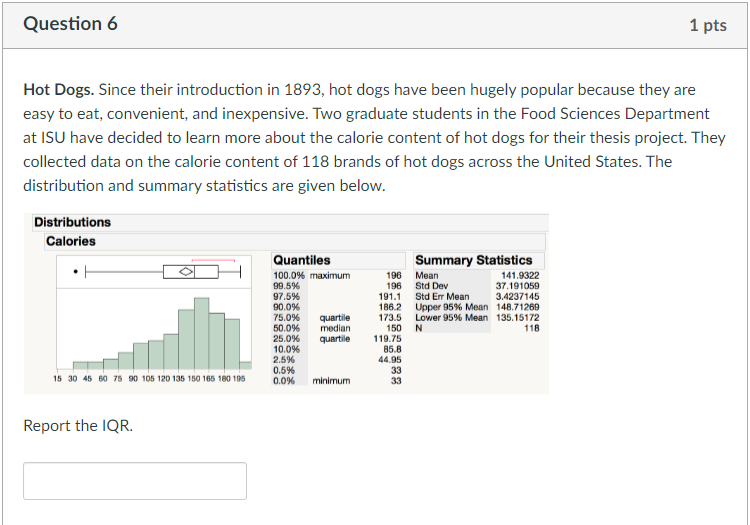Click the 10.0% quantile value 85.8
The width and height of the screenshot is (750, 525).
tap(392, 349)
